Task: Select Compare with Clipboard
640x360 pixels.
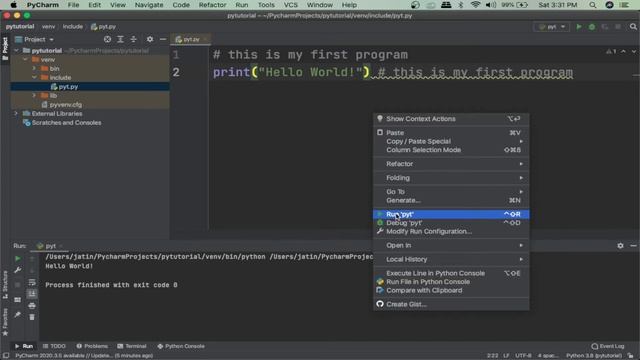Action: click(451, 290)
